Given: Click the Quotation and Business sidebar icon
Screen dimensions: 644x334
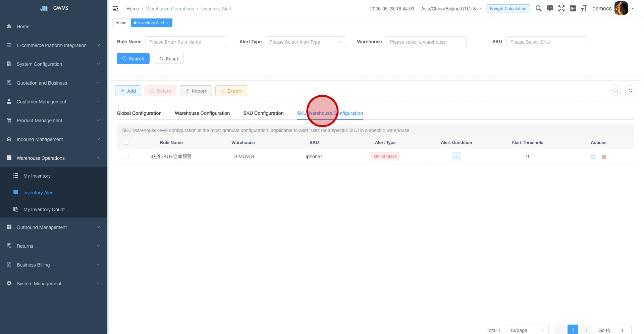Looking at the screenshot, I should tap(9, 83).
